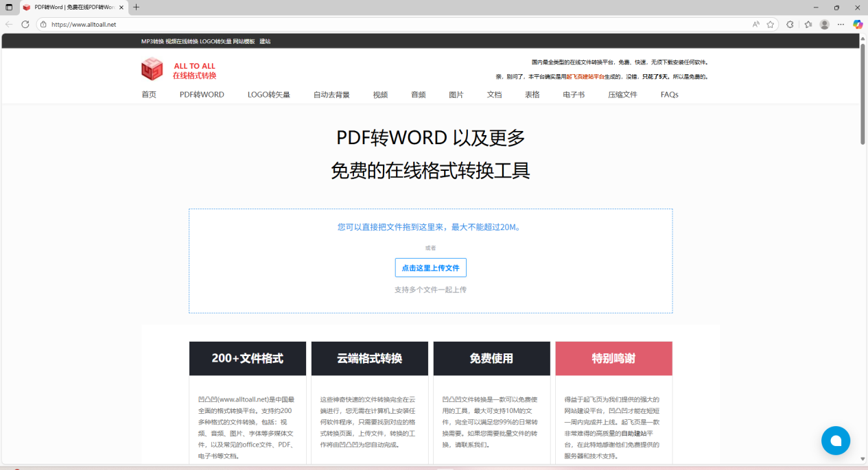Open 音频 navigation item

pyautogui.click(x=419, y=95)
